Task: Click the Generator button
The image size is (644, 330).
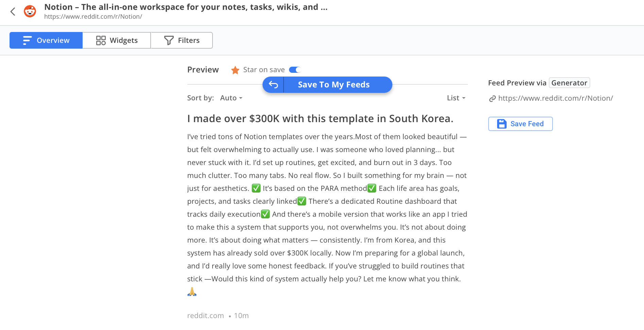Action: point(569,83)
